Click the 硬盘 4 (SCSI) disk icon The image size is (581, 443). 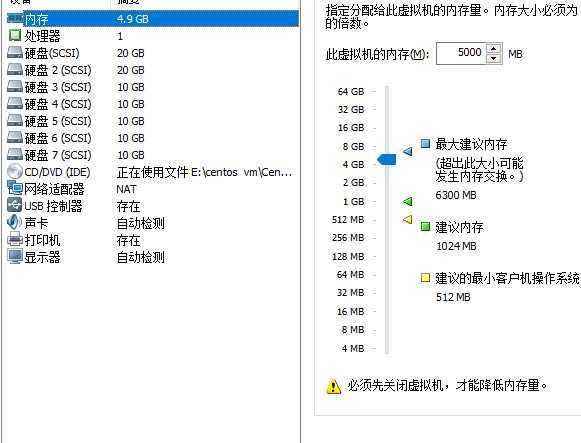[x=15, y=104]
